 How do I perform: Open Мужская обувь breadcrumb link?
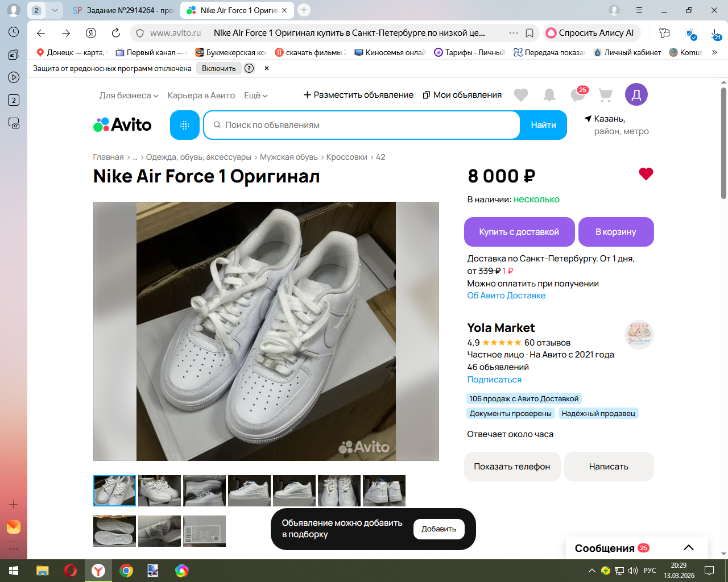(289, 157)
